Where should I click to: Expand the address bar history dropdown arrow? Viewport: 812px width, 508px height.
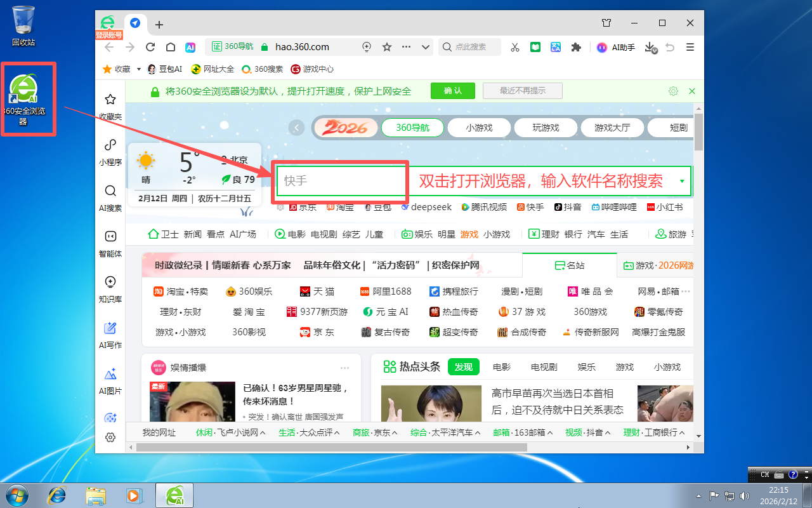pos(426,47)
